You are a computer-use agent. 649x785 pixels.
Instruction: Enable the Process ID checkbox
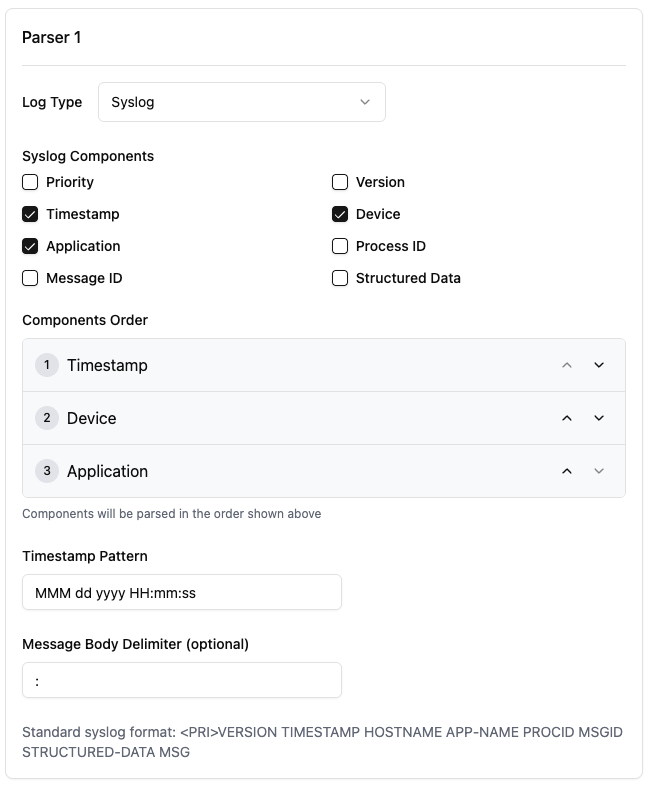pos(340,246)
